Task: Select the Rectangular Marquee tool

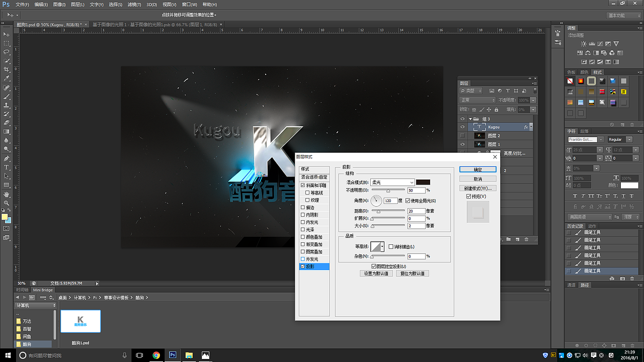Action: coord(7,43)
